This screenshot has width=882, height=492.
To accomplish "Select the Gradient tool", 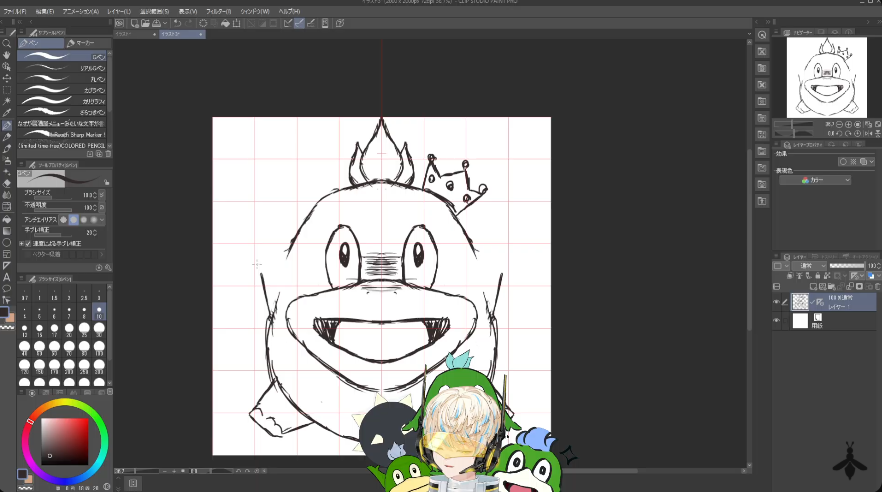I will (x=7, y=231).
